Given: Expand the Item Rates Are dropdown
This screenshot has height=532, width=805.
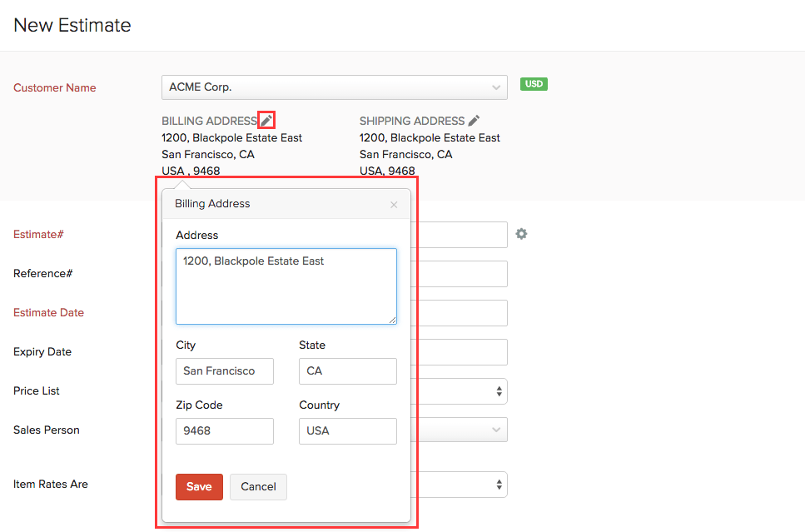Looking at the screenshot, I should pos(499,485).
